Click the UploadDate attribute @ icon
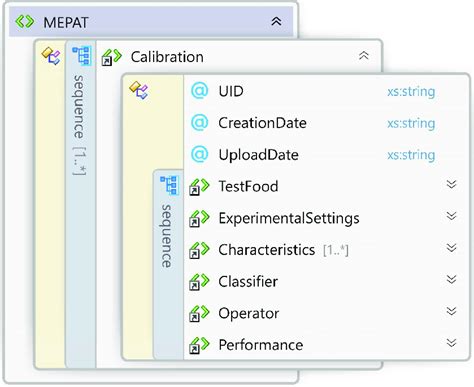 (200, 154)
